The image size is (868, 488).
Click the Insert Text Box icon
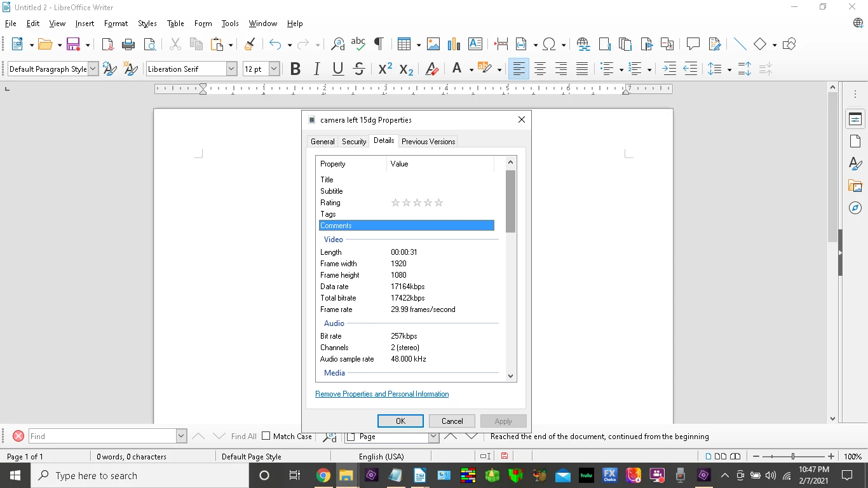(x=475, y=44)
